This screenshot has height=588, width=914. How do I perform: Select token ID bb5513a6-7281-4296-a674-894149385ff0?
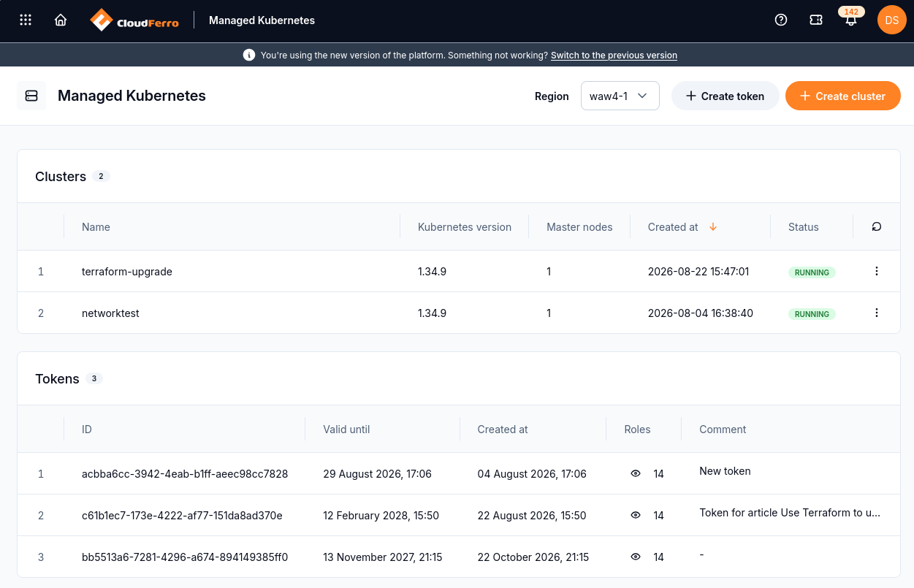click(185, 557)
